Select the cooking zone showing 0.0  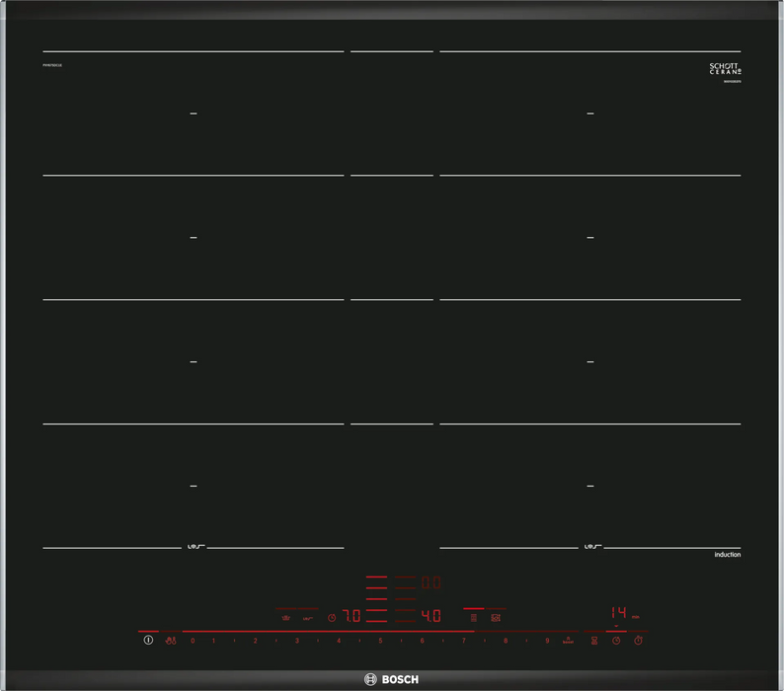point(431,583)
